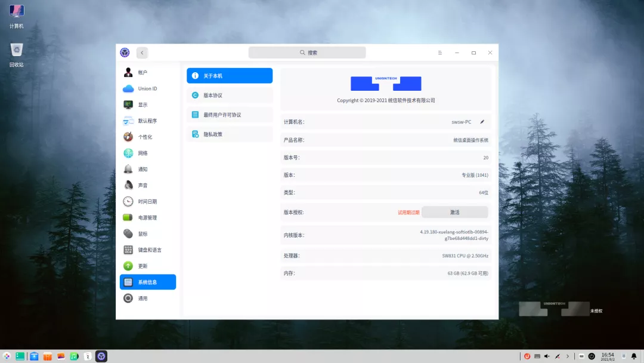Click the 64位 system type value
The width and height of the screenshot is (644, 363).
484,192
